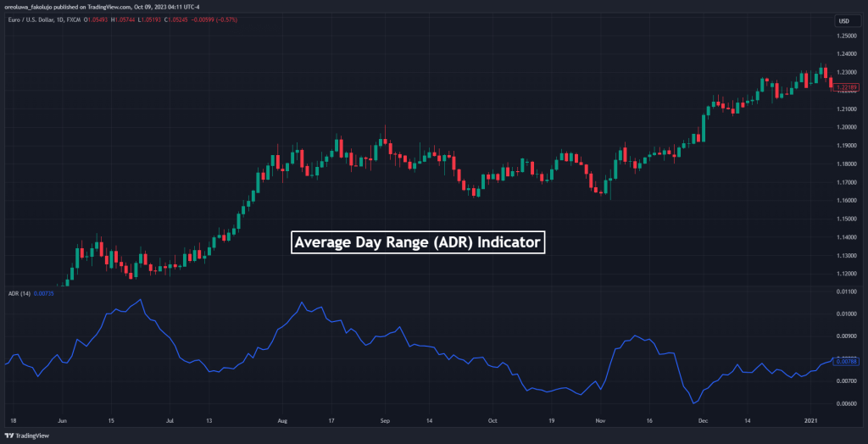This screenshot has height=444, width=868.
Task: Click the red 1.22189 current price label
Action: (845, 87)
